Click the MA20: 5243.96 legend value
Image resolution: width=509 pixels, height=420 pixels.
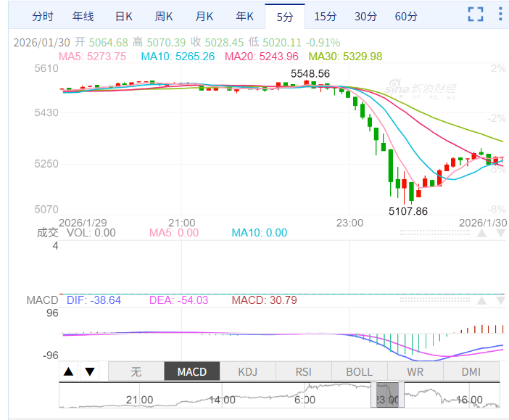[262, 57]
